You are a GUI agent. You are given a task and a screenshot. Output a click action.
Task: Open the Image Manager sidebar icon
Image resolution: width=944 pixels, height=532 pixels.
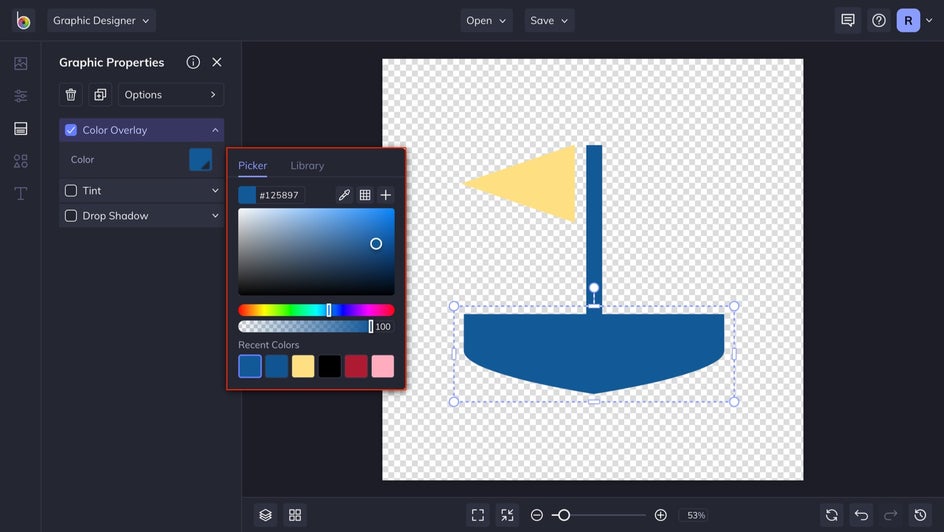point(20,63)
